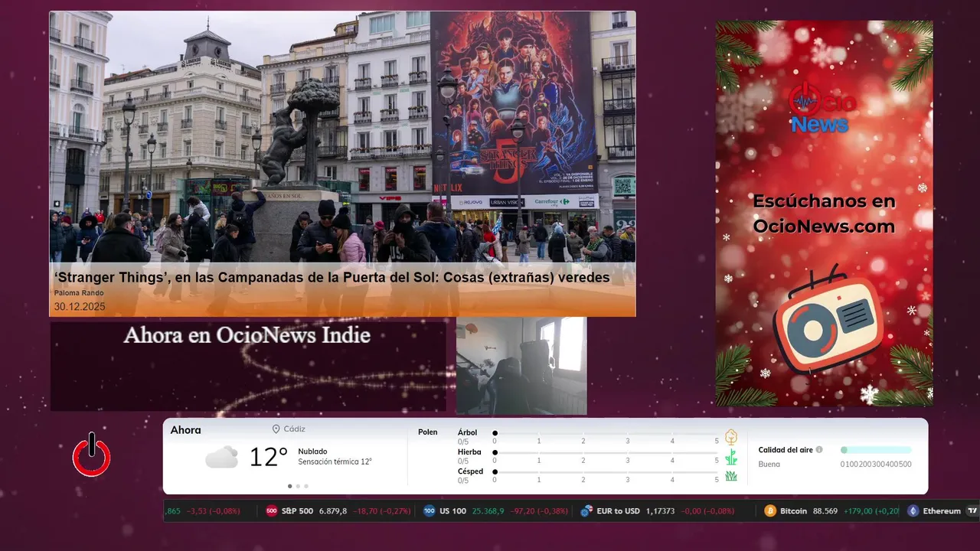Click the article date 30.12.2025
This screenshot has height=551, width=980.
(x=80, y=307)
